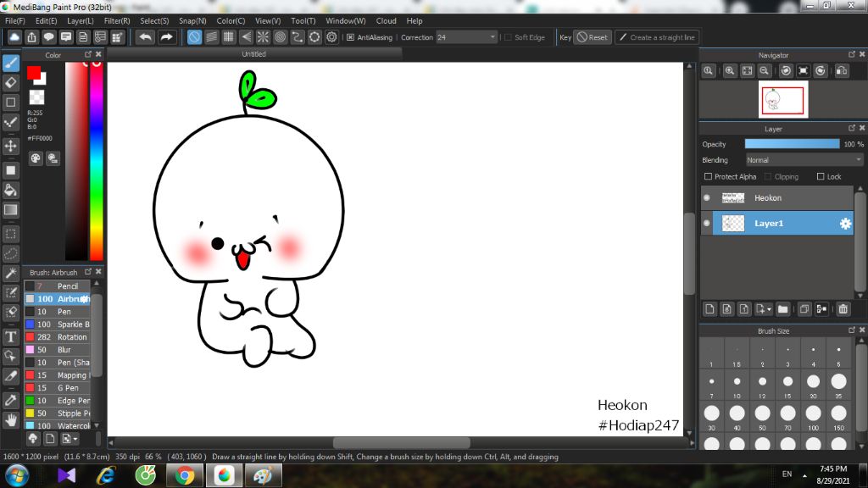Open the Cloud menu
The width and height of the screenshot is (868, 488).
(x=386, y=20)
